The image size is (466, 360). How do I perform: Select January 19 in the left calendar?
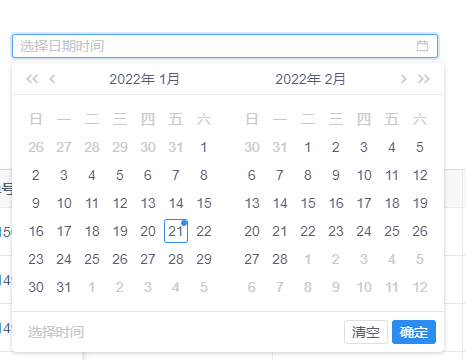120,231
